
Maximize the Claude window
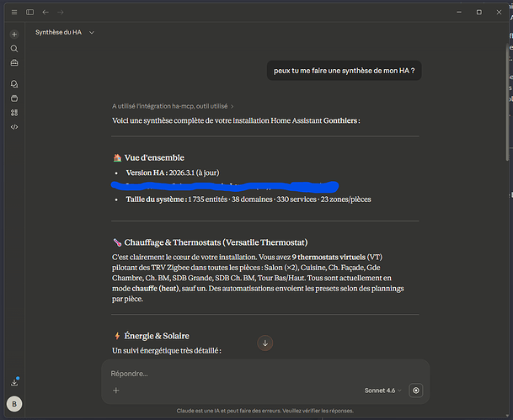pyautogui.click(x=479, y=12)
